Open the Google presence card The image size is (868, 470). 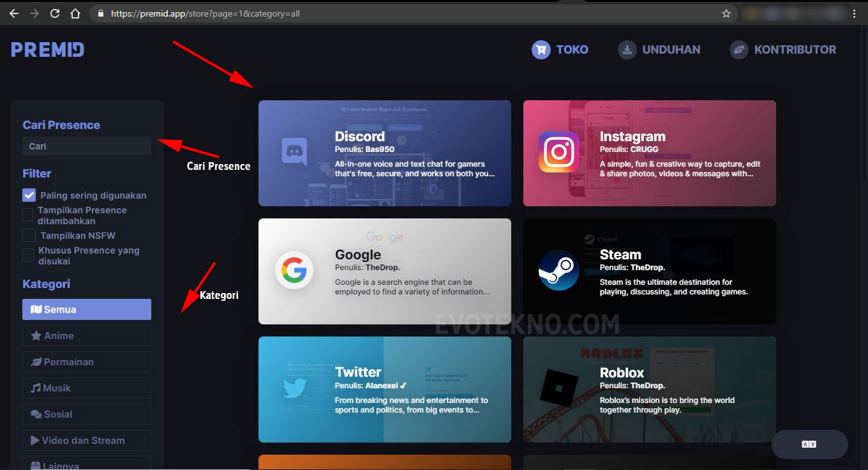click(x=385, y=271)
